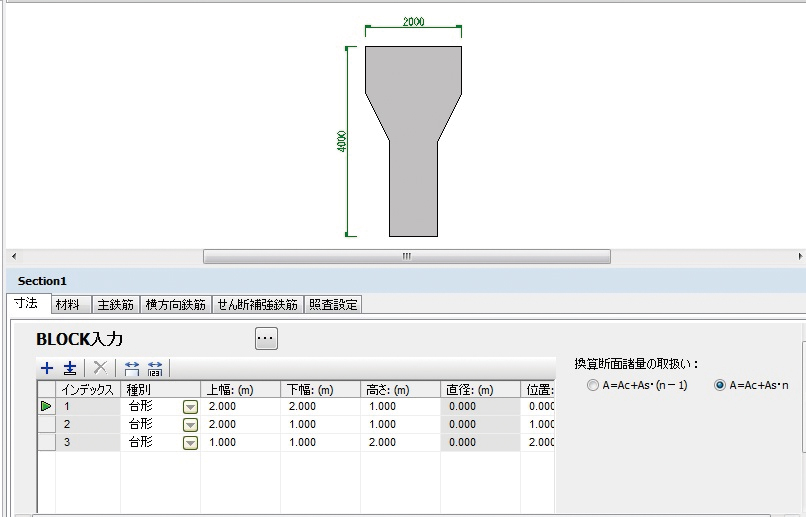Image resolution: width=806 pixels, height=517 pixels.
Task: Click first blue width-arrow toolbar icon
Action: pos(132,368)
